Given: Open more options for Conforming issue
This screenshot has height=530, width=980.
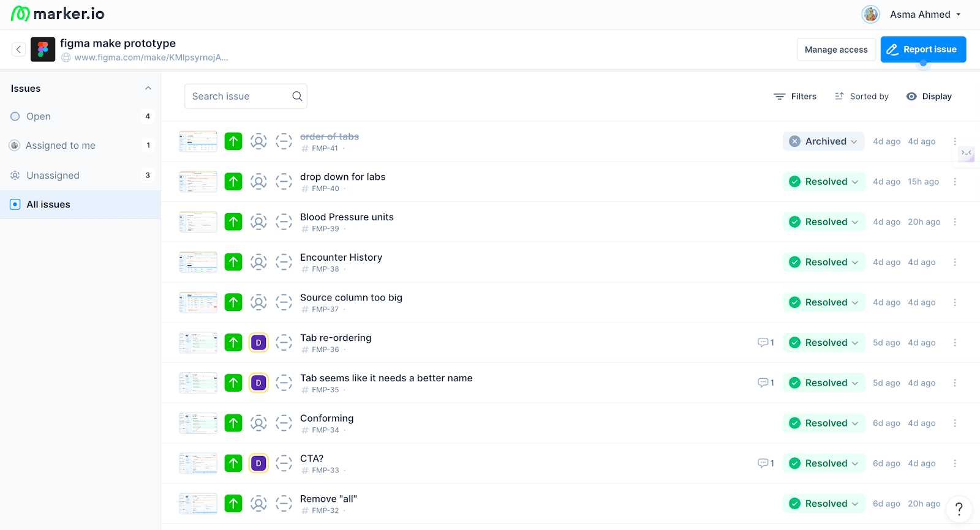Looking at the screenshot, I should (955, 423).
